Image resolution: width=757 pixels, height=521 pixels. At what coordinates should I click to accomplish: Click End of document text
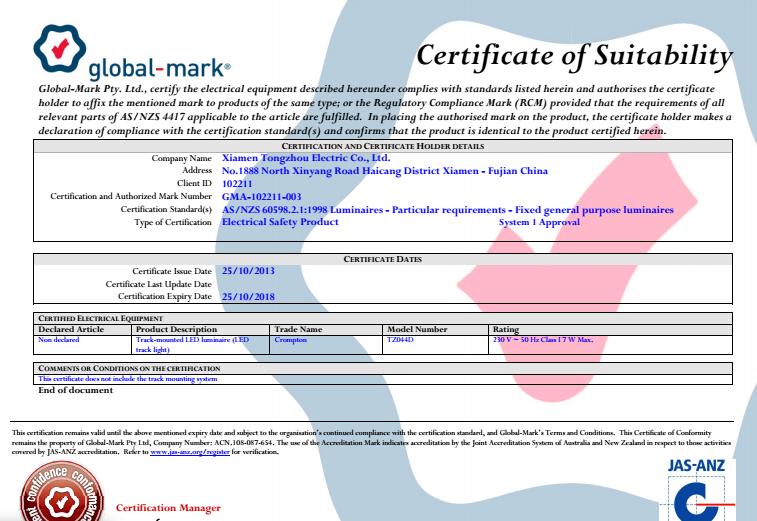pos(75,390)
